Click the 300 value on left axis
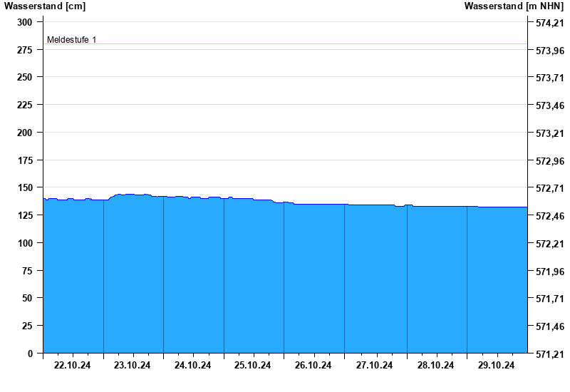Viewport: 570px width, 392px height. 25,22
